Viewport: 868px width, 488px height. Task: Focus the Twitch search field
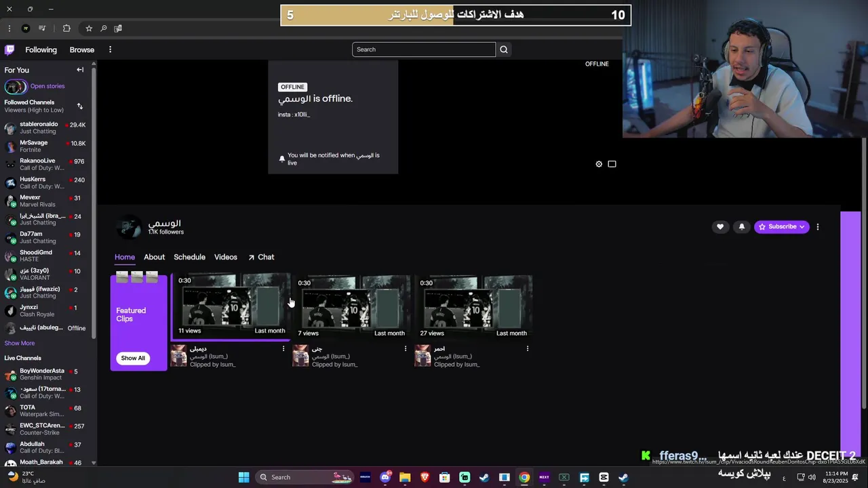[x=424, y=49]
